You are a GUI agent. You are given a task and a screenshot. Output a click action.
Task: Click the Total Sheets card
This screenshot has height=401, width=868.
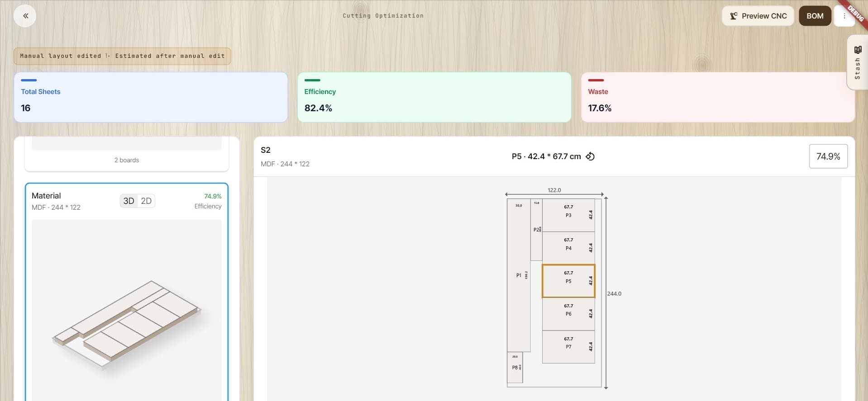click(151, 97)
